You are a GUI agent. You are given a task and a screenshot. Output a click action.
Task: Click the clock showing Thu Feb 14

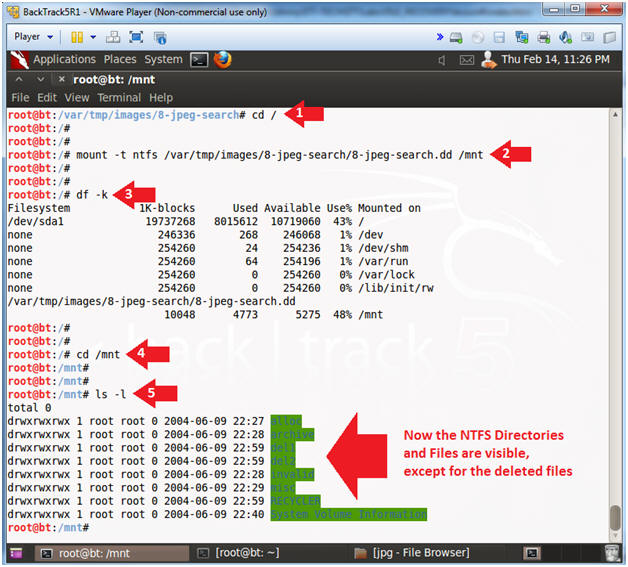click(556, 59)
